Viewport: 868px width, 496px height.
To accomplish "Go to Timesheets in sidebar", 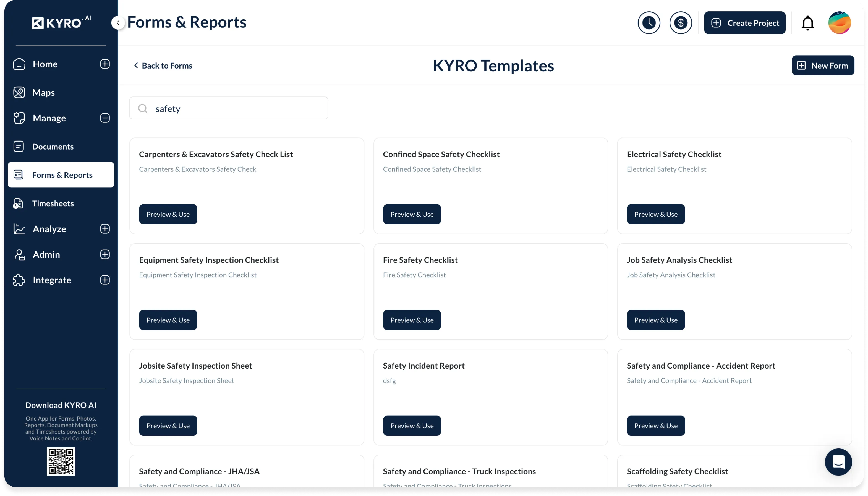I will click(53, 203).
